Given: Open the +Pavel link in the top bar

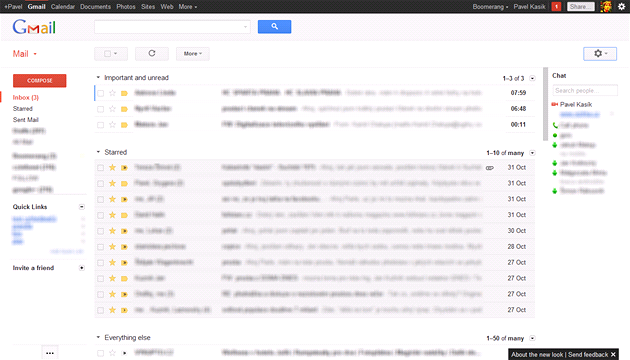Looking at the screenshot, I should [13, 7].
